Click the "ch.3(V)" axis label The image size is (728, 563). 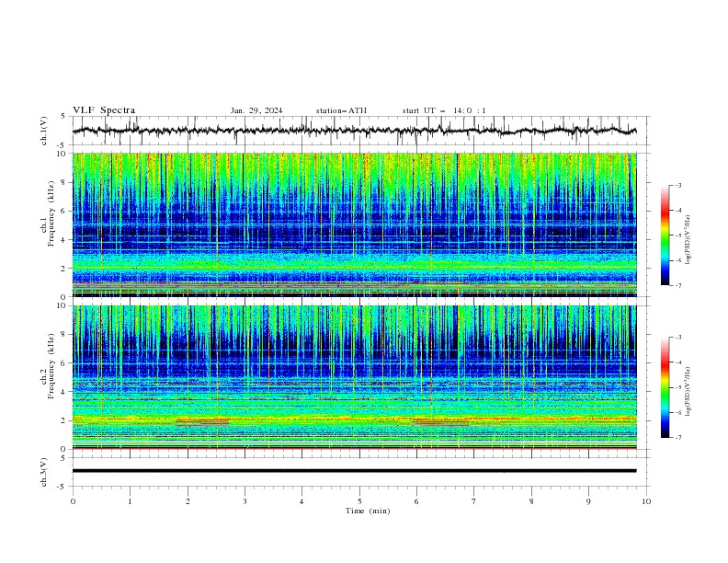pyautogui.click(x=44, y=472)
